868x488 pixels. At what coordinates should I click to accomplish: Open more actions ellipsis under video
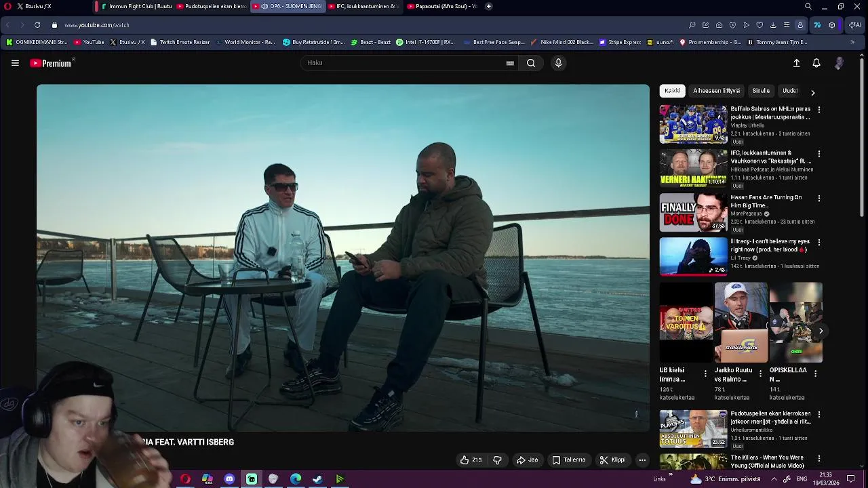(642, 460)
